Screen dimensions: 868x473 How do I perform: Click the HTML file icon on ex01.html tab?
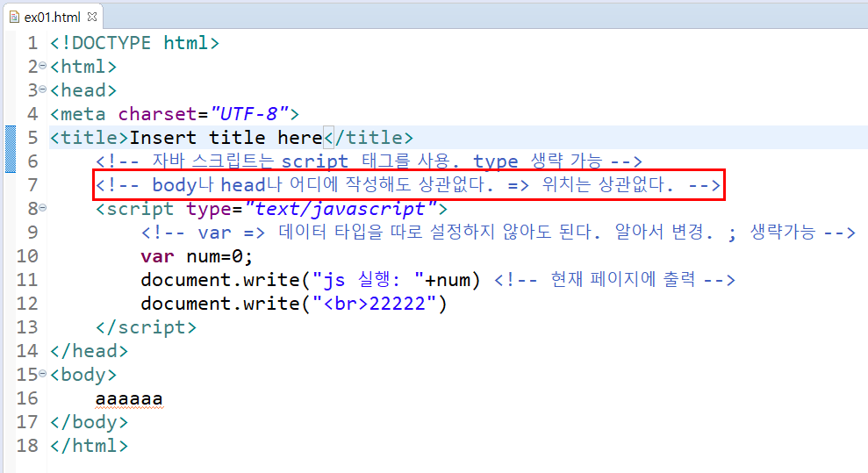(14, 18)
